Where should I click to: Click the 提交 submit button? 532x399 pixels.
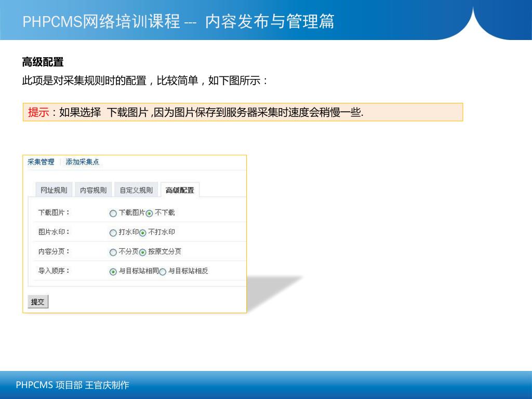37,302
